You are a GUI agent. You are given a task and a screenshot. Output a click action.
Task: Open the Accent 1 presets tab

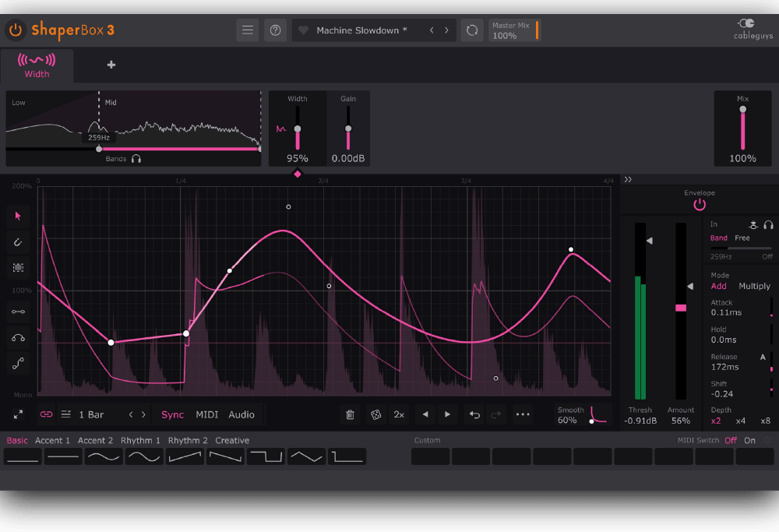click(x=53, y=441)
